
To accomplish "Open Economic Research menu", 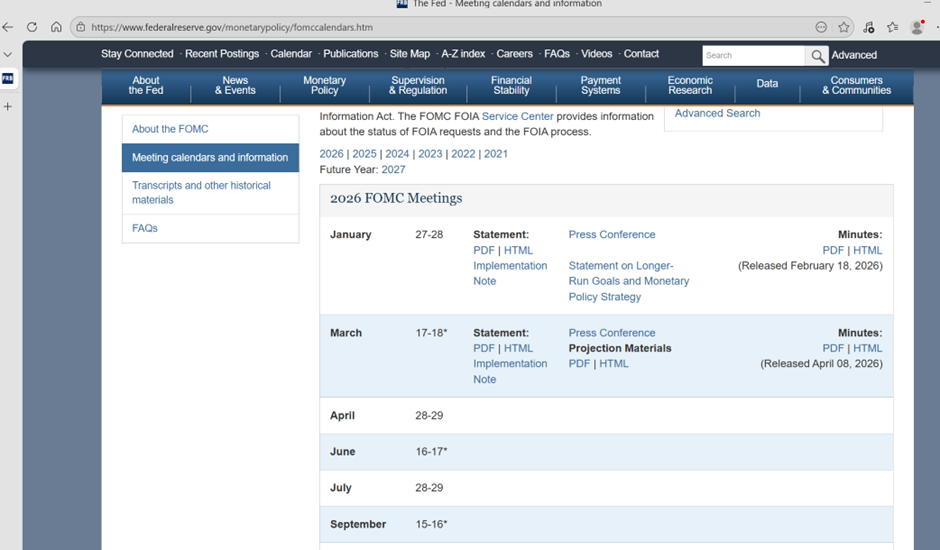I will tap(690, 85).
